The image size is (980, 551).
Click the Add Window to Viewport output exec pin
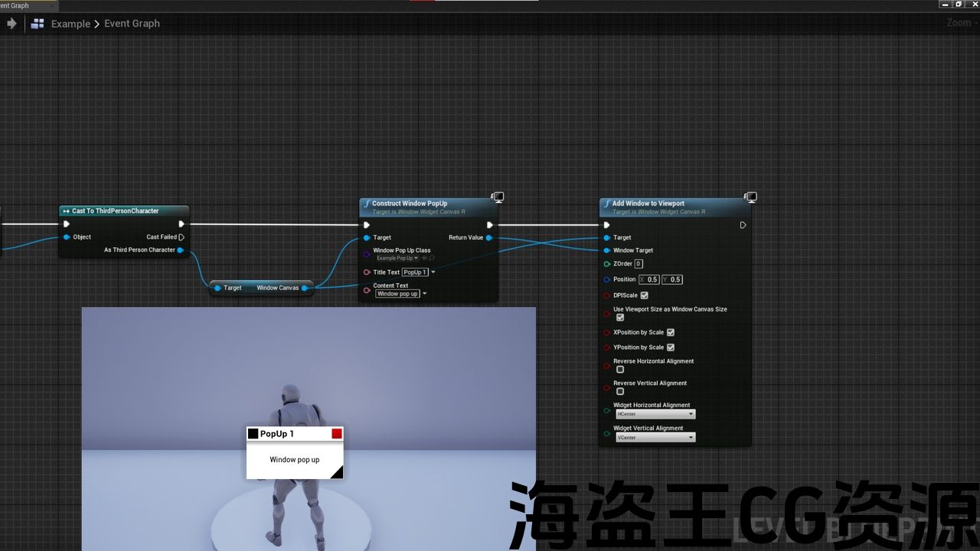coord(743,225)
